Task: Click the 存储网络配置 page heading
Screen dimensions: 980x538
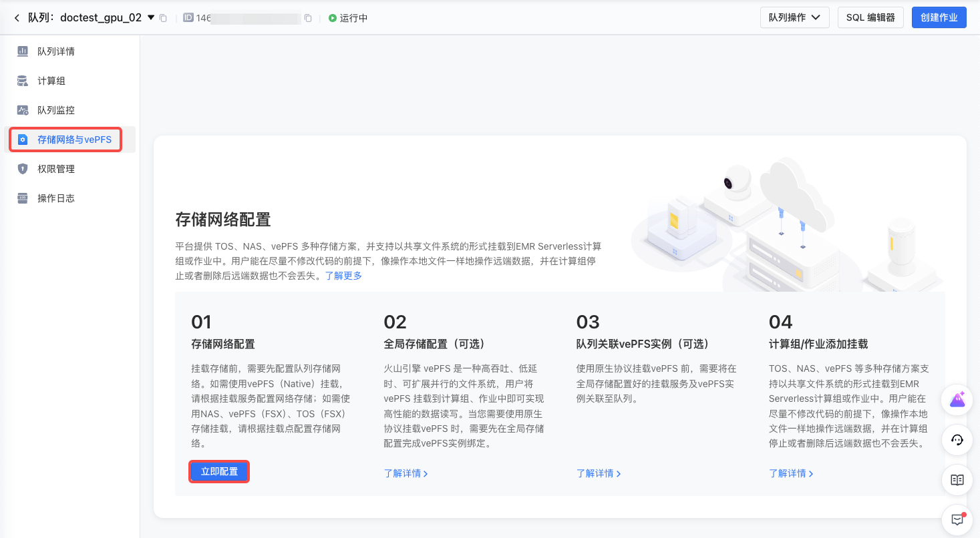Action: 222,220
